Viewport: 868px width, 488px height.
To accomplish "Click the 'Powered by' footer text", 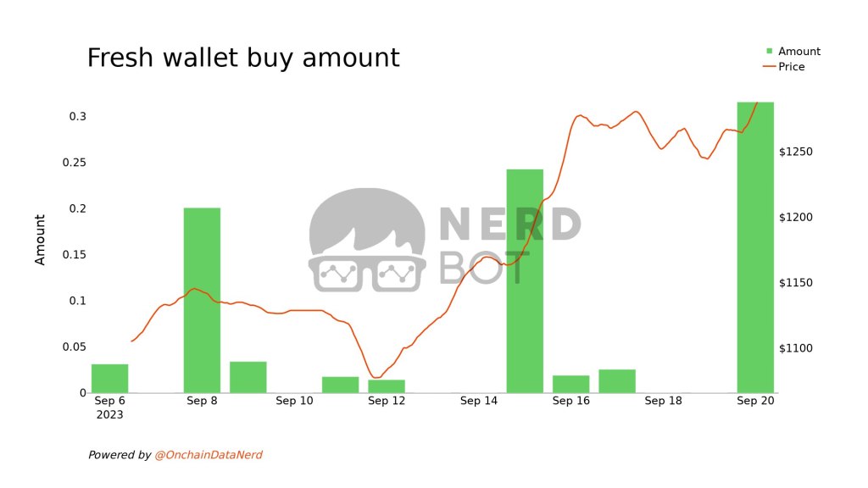I will [x=120, y=455].
